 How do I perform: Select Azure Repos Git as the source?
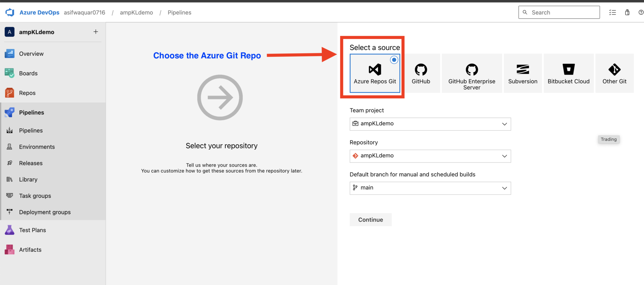tap(375, 73)
